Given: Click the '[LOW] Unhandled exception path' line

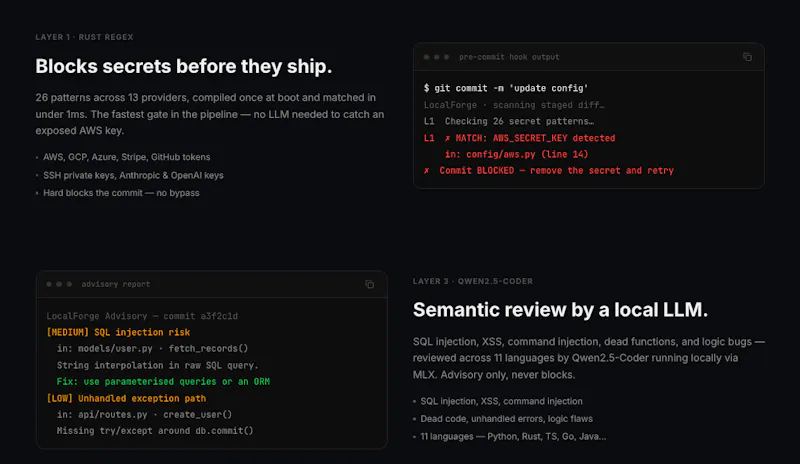Looking at the screenshot, I should 126,398.
